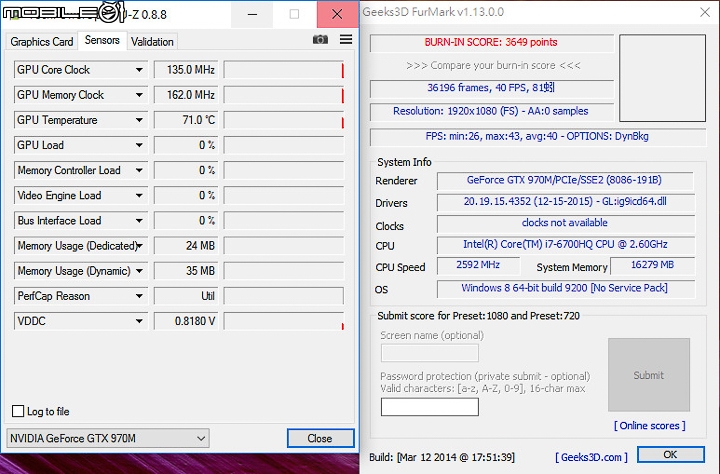This screenshot has height=474, width=720.
Task: Click the 162.0 MHz memory clock value
Action: pyautogui.click(x=186, y=95)
